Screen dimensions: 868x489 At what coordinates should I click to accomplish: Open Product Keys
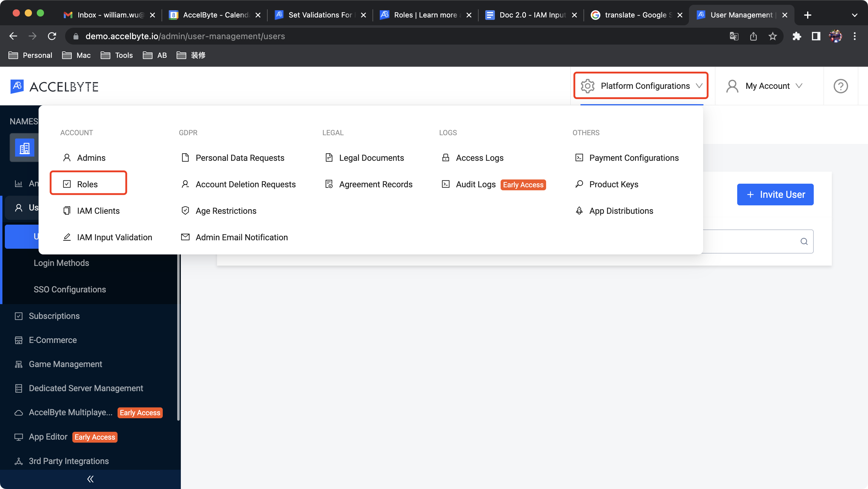coord(606,184)
